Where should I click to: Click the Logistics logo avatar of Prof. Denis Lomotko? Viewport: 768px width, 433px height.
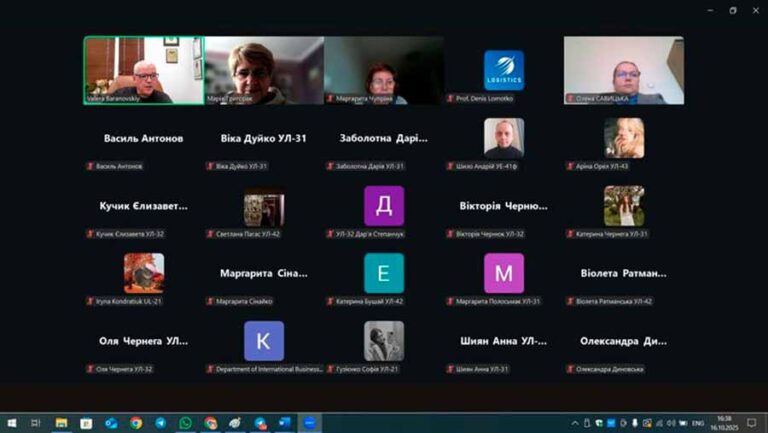[503, 70]
